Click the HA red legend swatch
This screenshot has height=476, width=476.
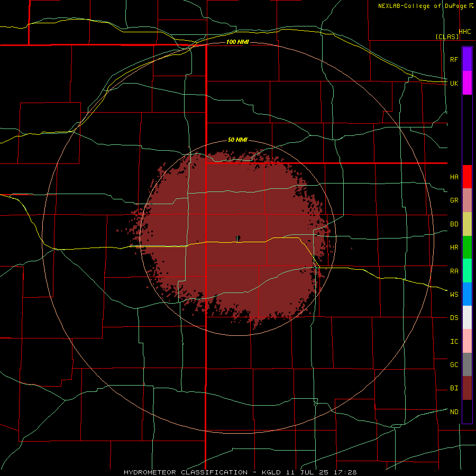coord(467,177)
